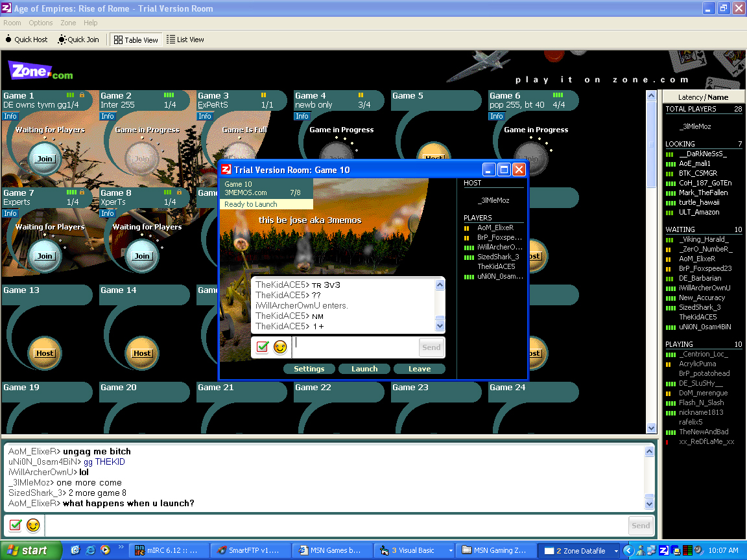Open the Options menu

(x=40, y=23)
